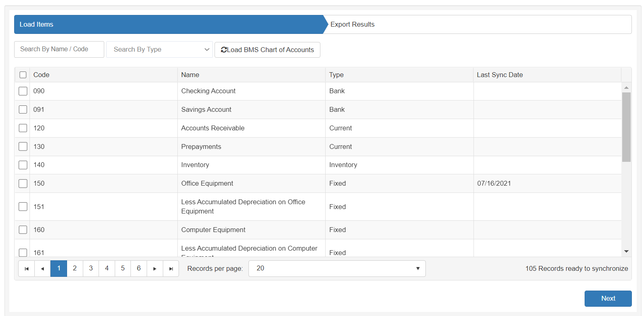
Task: Go to next page arrow
Action: tap(155, 269)
